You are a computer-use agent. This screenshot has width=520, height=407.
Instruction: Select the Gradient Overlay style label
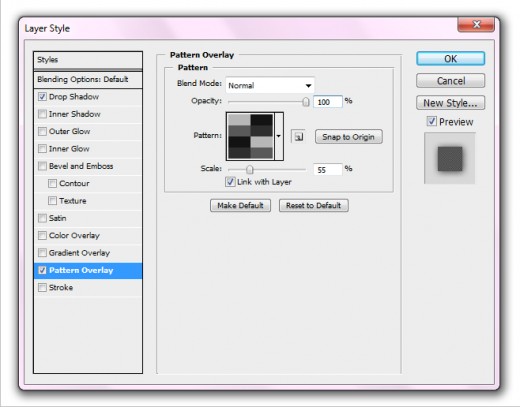tap(79, 253)
